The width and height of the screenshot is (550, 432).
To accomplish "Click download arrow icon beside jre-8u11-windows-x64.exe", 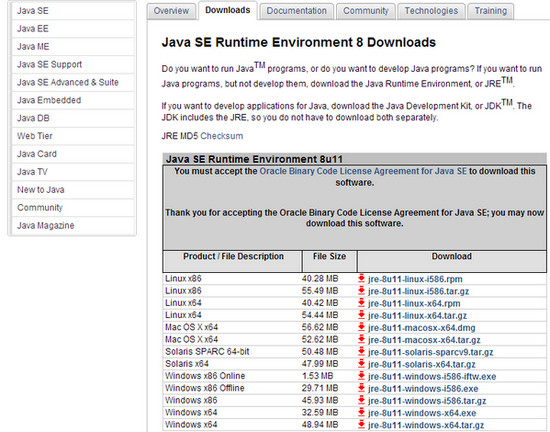I will point(361,412).
